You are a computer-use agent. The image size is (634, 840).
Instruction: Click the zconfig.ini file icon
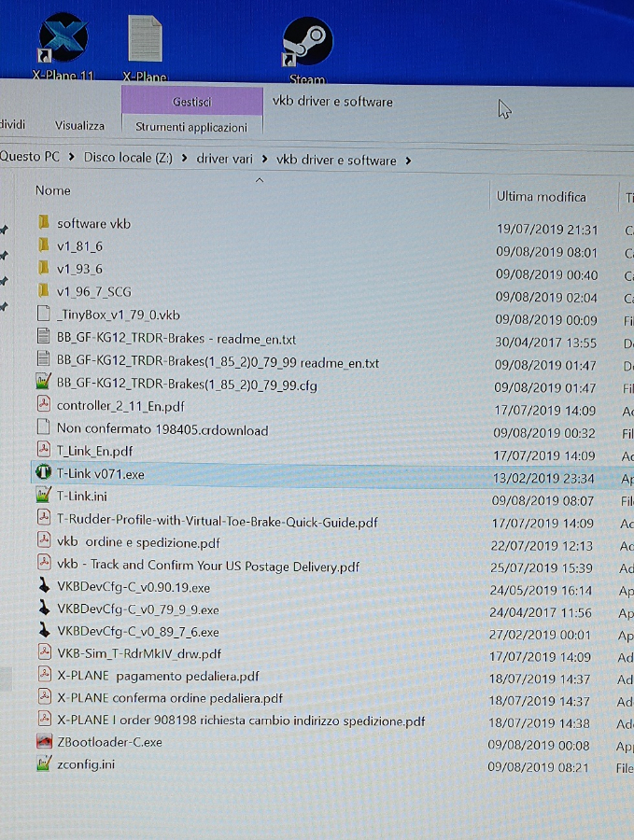(44, 763)
